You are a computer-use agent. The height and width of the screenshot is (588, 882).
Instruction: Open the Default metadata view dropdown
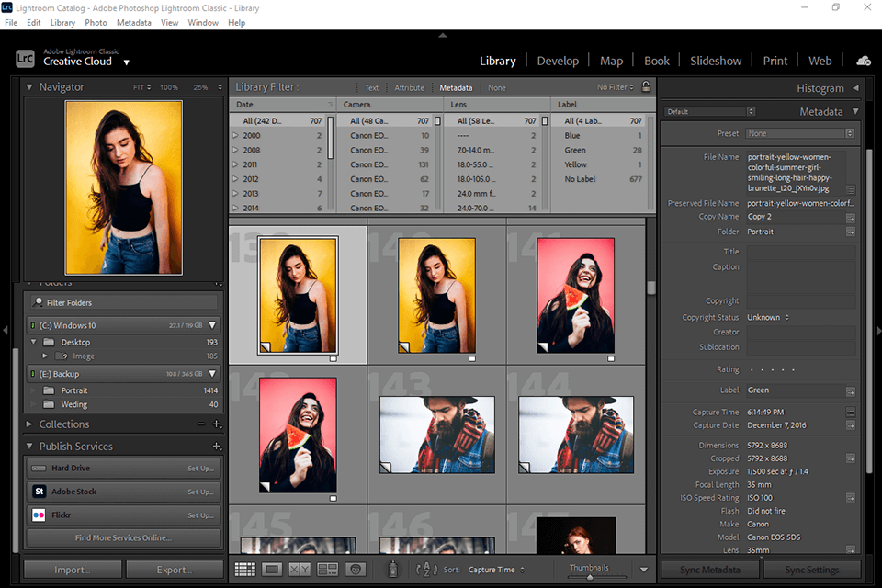pyautogui.click(x=710, y=111)
